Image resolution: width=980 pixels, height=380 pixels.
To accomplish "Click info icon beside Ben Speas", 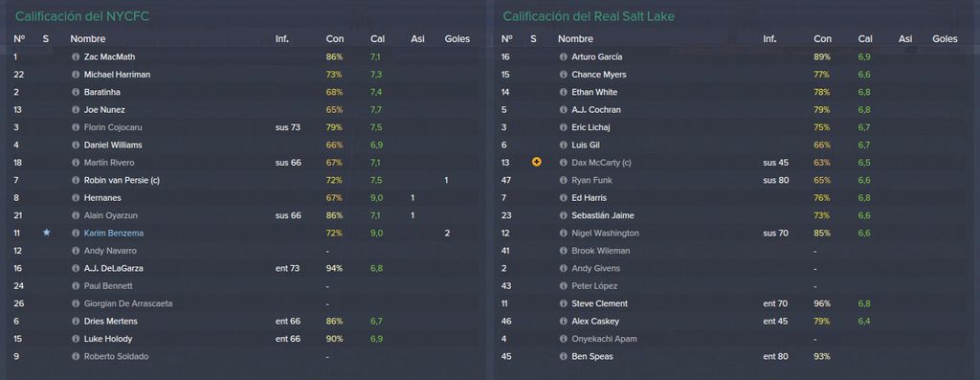I will [563, 356].
